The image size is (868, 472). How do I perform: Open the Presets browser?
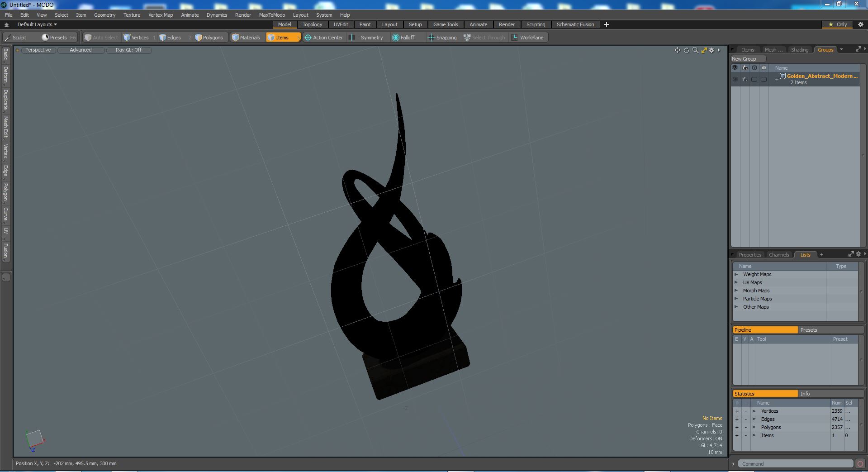pos(58,38)
